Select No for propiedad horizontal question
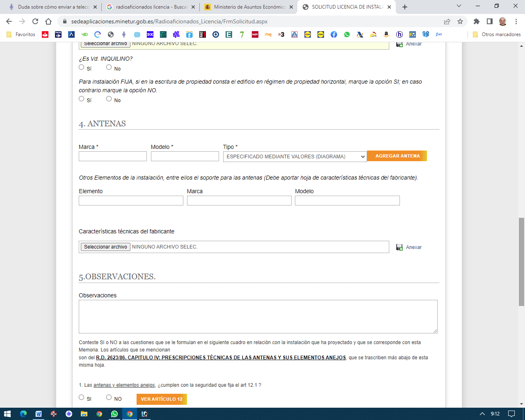 (109, 99)
